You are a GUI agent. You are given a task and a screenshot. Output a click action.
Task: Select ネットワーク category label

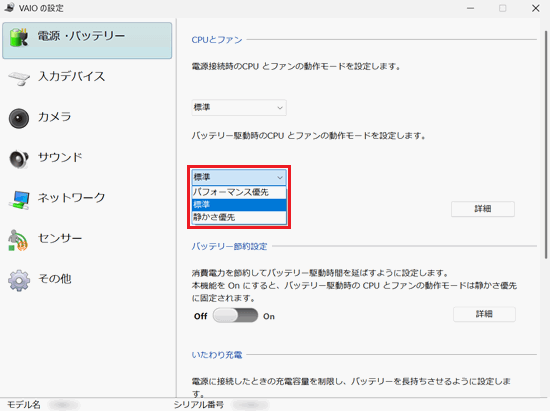pyautogui.click(x=72, y=198)
